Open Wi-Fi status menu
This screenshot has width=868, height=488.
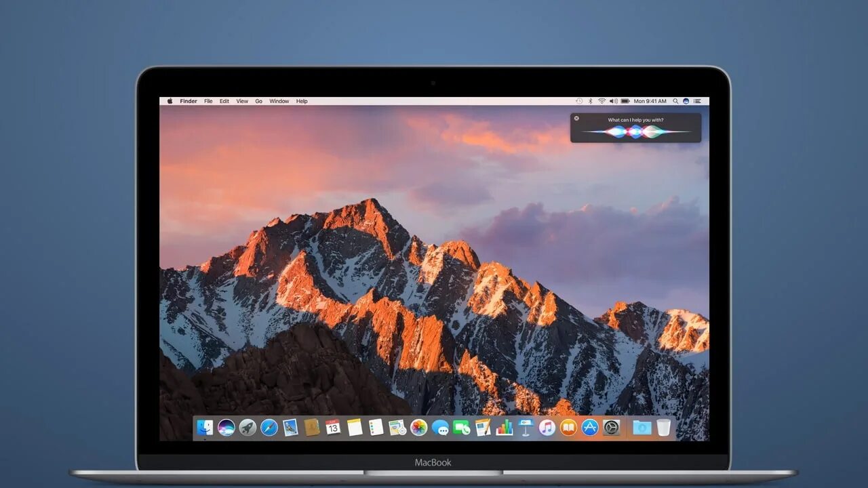pos(601,101)
